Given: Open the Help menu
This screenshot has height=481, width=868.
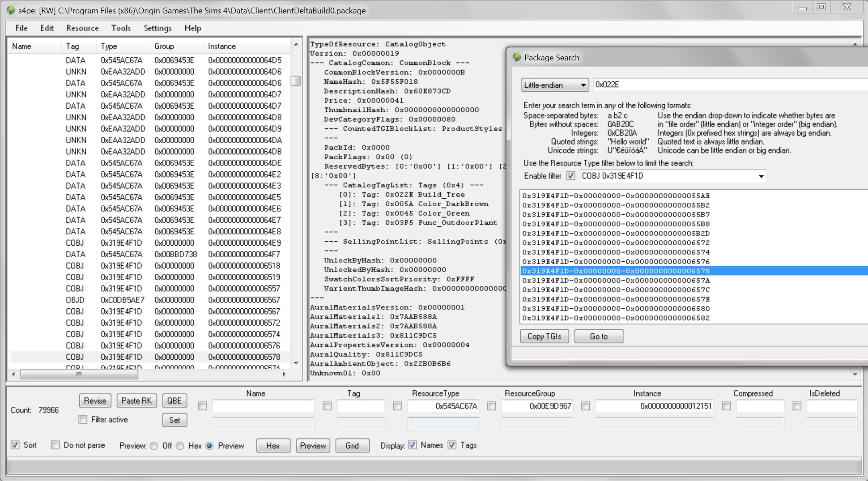Looking at the screenshot, I should click(192, 28).
